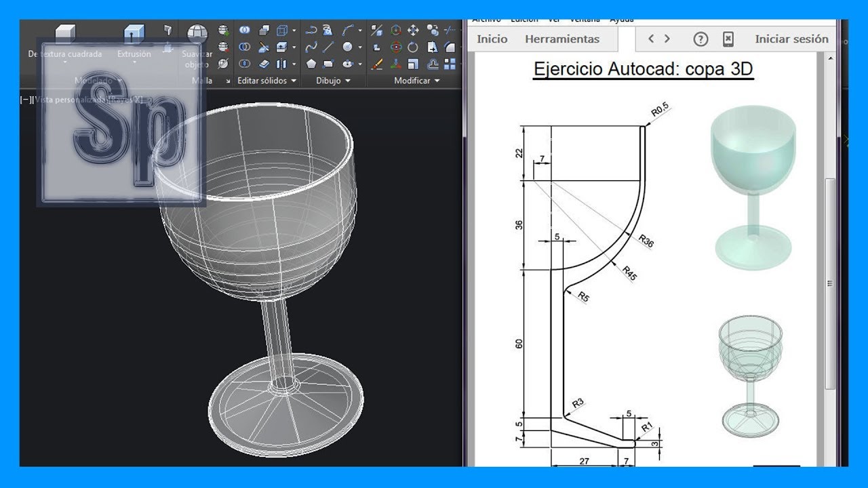Select the solid Union tool

[x=244, y=30]
